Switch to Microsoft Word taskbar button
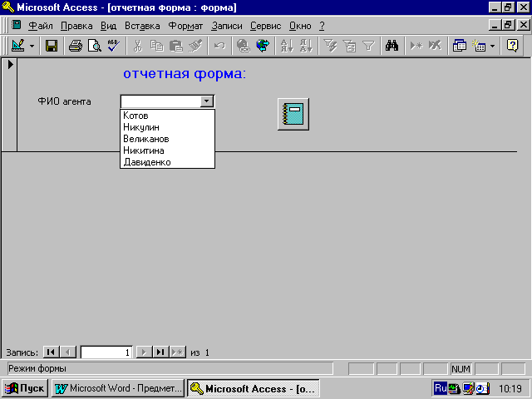The height and width of the screenshot is (399, 532). tap(118, 388)
